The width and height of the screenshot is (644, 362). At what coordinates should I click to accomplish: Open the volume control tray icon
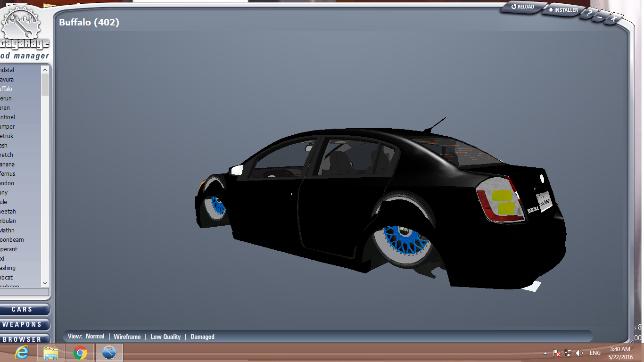pyautogui.click(x=579, y=353)
